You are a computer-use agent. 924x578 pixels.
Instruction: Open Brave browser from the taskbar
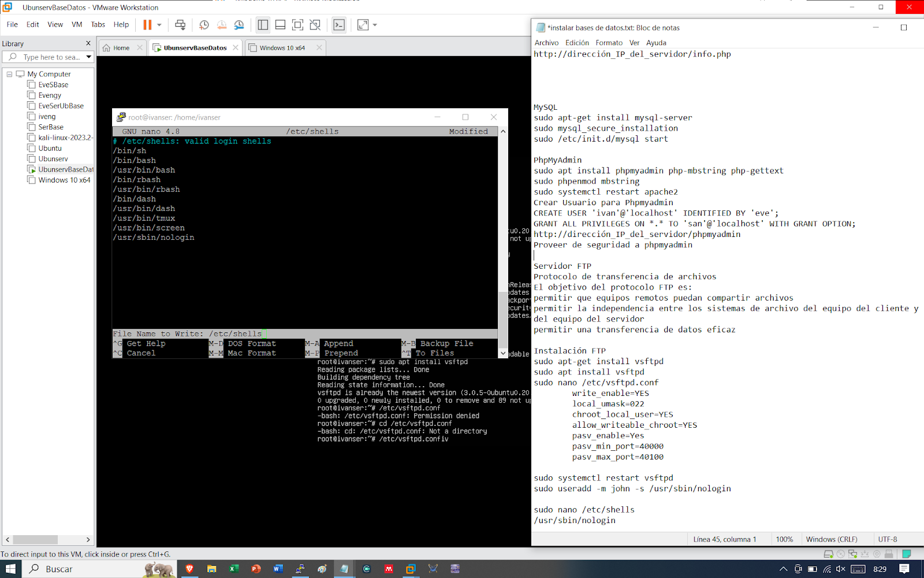click(x=189, y=569)
